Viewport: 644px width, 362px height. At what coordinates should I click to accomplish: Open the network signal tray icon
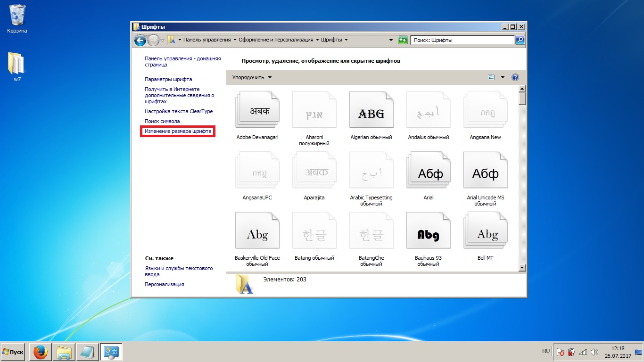coord(583,352)
